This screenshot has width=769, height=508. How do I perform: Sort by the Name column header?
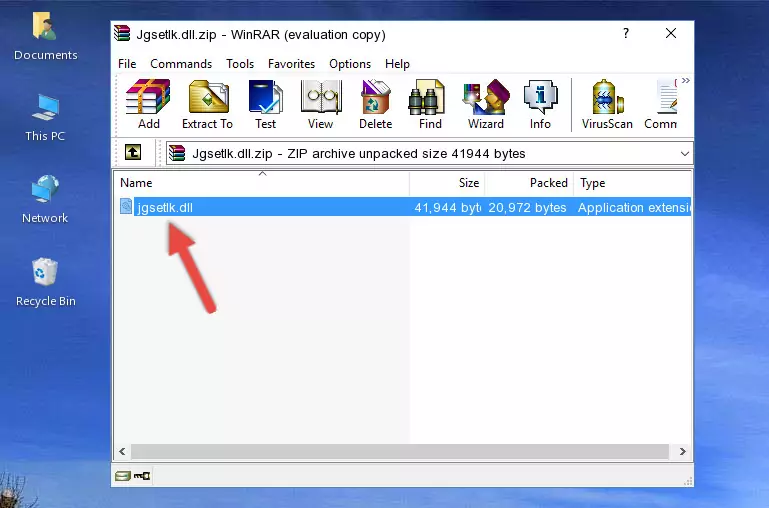262,183
